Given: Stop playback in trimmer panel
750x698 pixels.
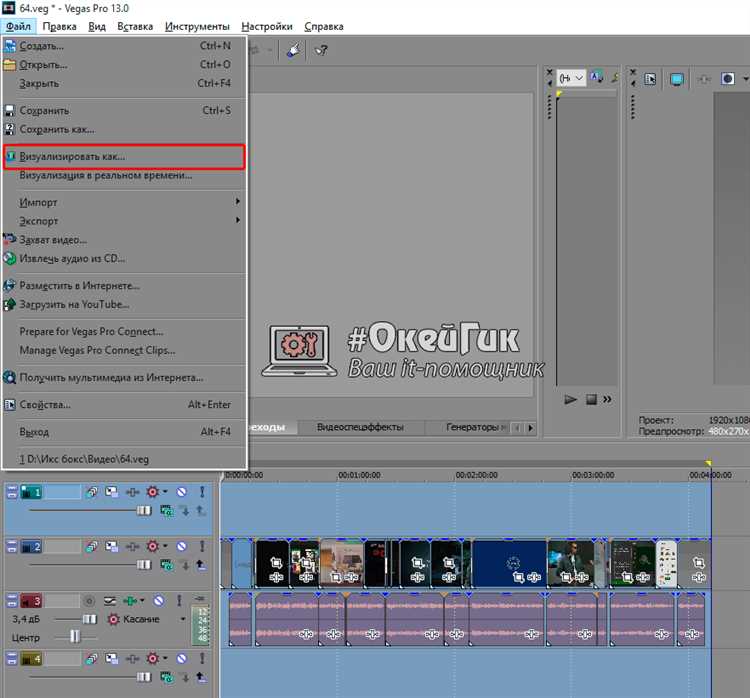Looking at the screenshot, I should pos(591,399).
